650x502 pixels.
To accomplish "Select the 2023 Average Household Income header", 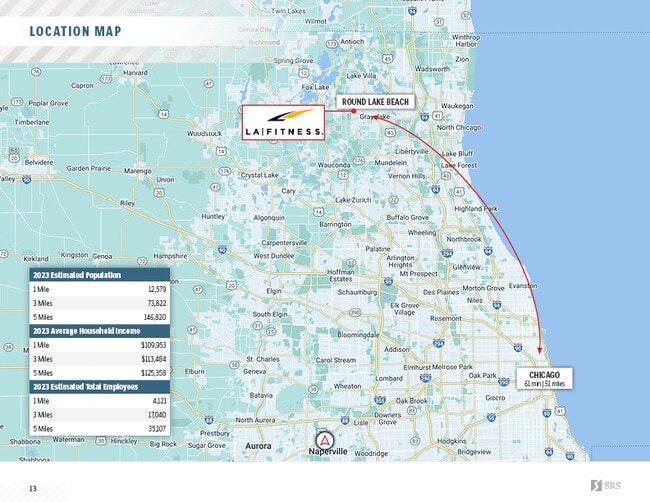I will point(99,330).
